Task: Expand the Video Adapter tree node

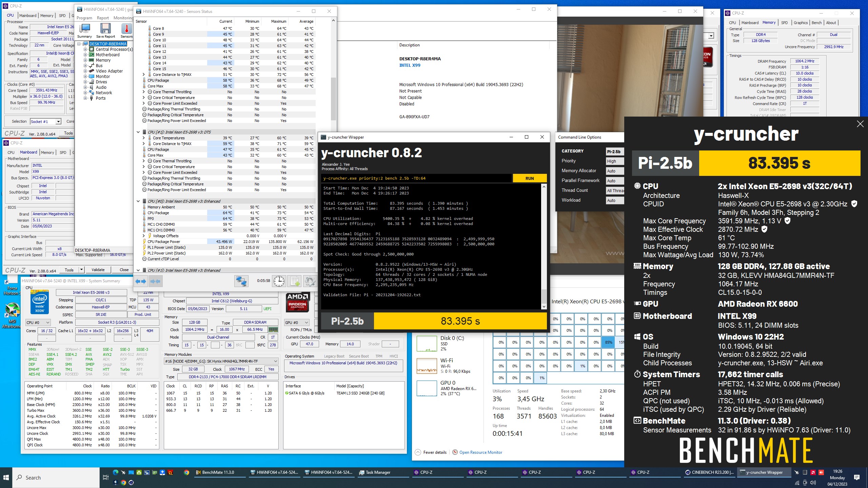Action: 85,71
